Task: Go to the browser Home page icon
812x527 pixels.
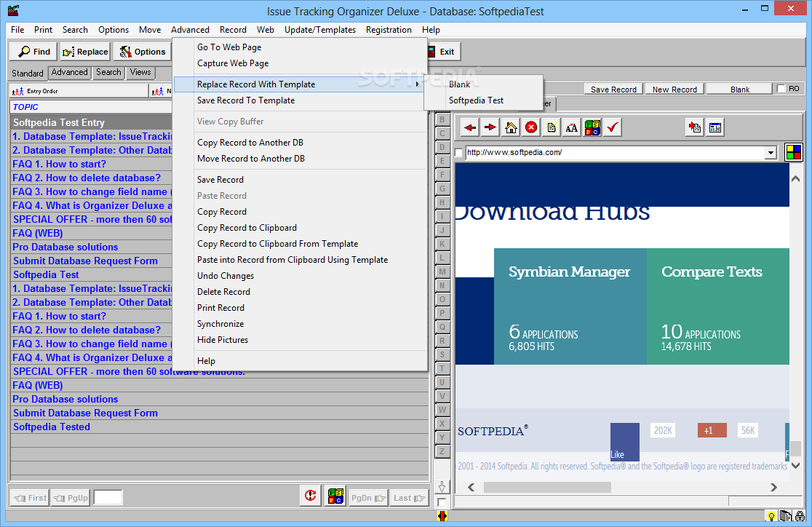Action: tap(511, 127)
